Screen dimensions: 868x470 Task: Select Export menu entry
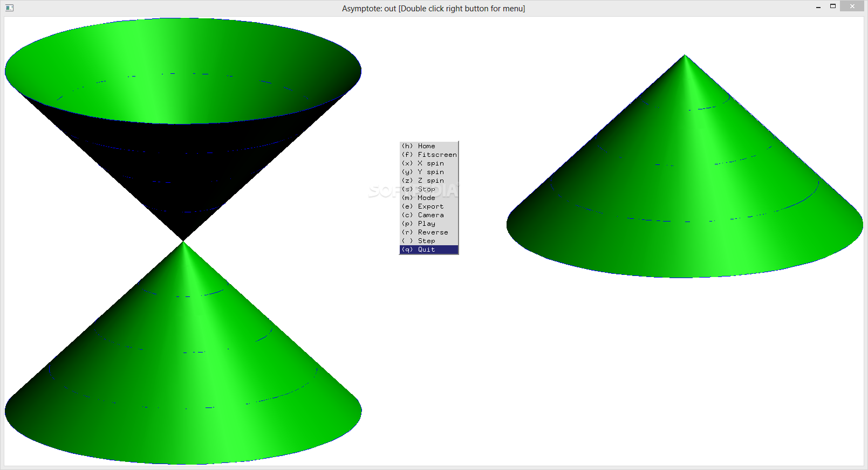tap(429, 206)
